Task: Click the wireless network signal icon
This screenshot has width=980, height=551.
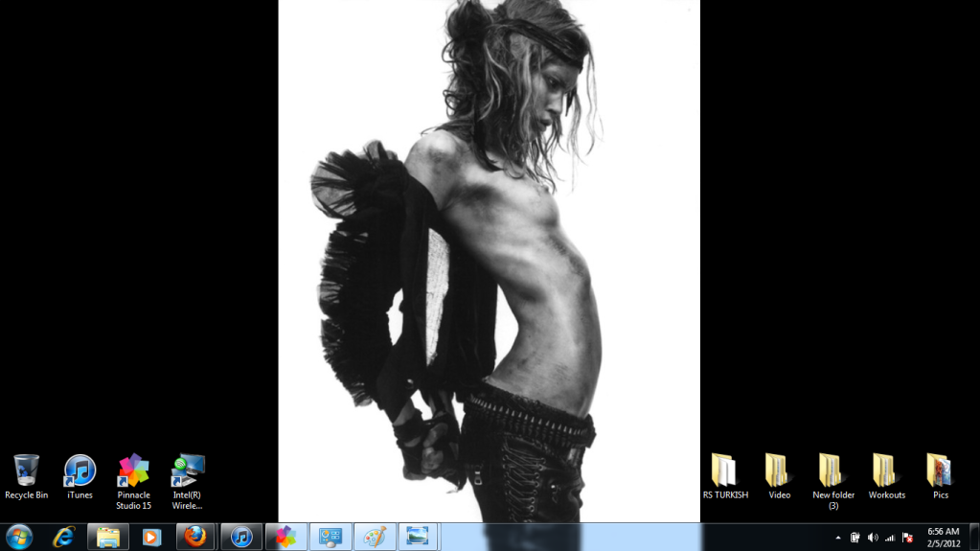Action: (890, 538)
